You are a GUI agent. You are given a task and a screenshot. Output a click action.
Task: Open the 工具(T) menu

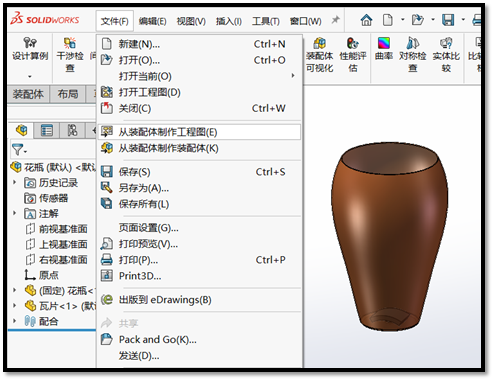point(265,21)
